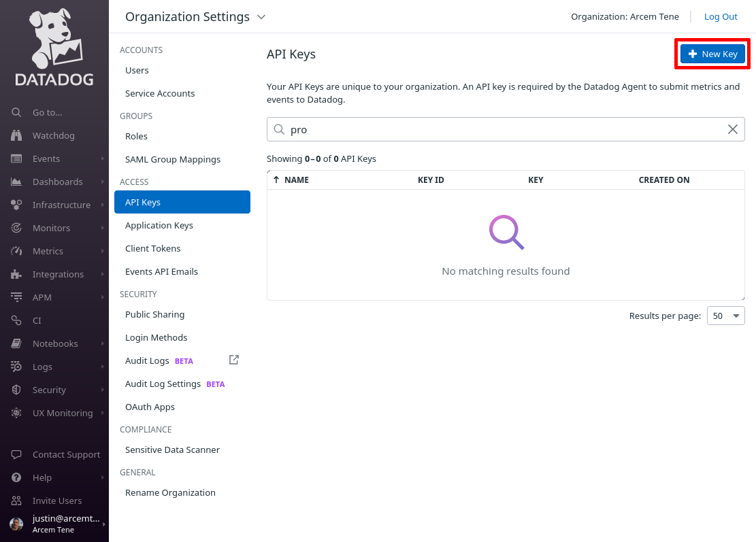Click the Invite Users label
The width and height of the screenshot is (756, 542).
57,501
